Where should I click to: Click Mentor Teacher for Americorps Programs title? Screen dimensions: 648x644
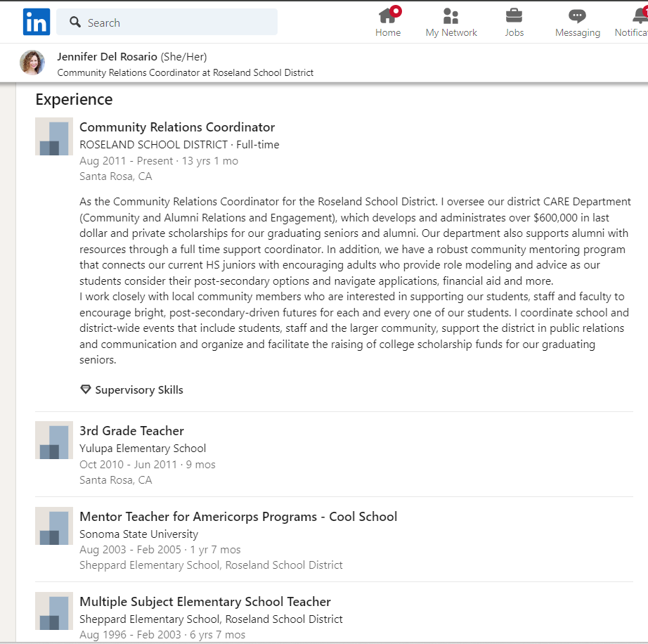pos(238,517)
